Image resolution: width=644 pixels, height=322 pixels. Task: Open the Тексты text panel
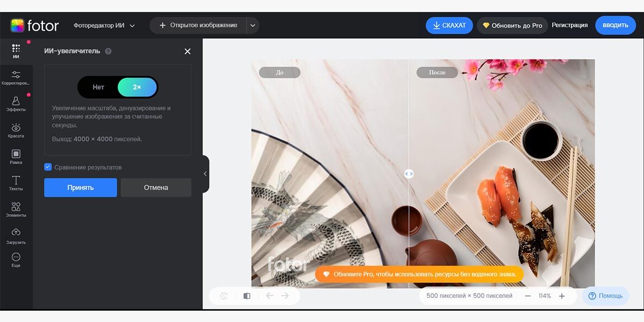16,182
